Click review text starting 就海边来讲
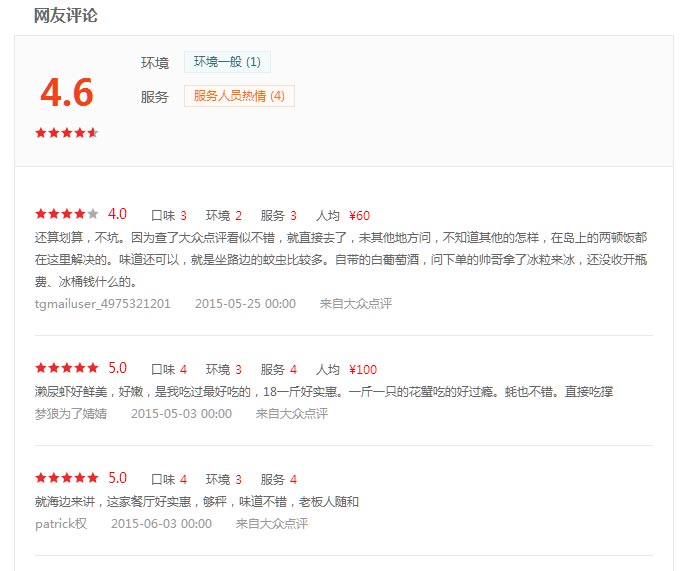The height and width of the screenshot is (571, 688). 197,502
